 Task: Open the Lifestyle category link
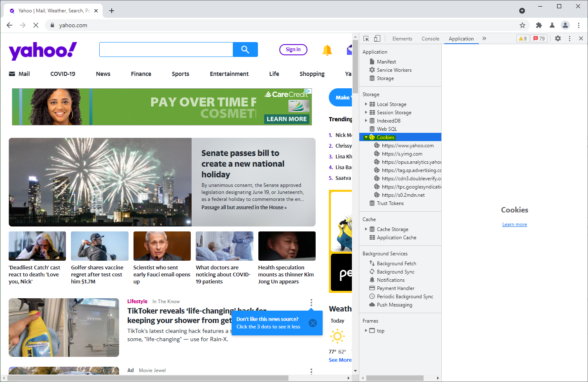pos(137,301)
